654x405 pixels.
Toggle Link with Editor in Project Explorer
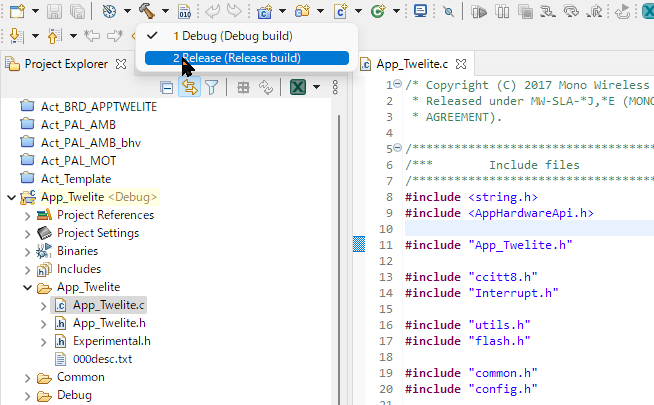tap(189, 87)
